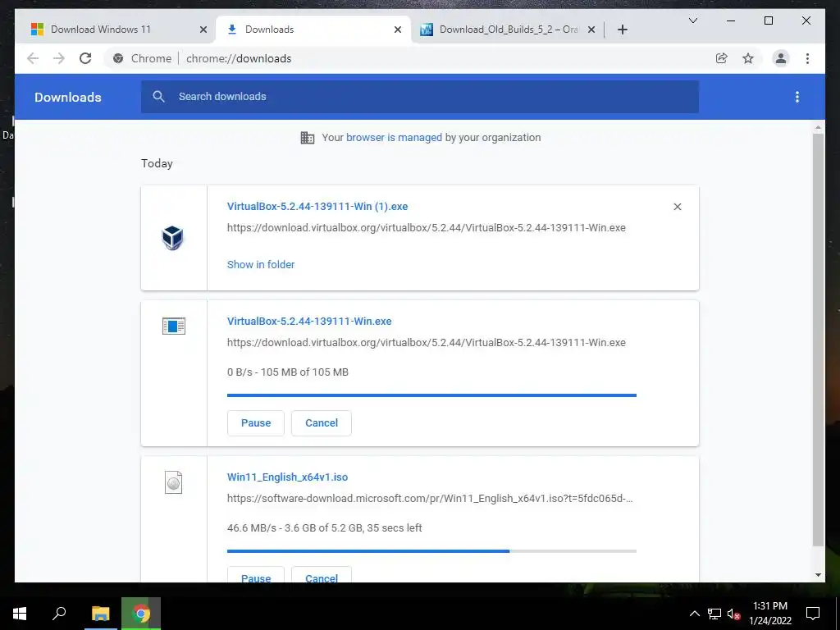
Task: Click the VirtualBox download progress bar
Action: point(431,395)
